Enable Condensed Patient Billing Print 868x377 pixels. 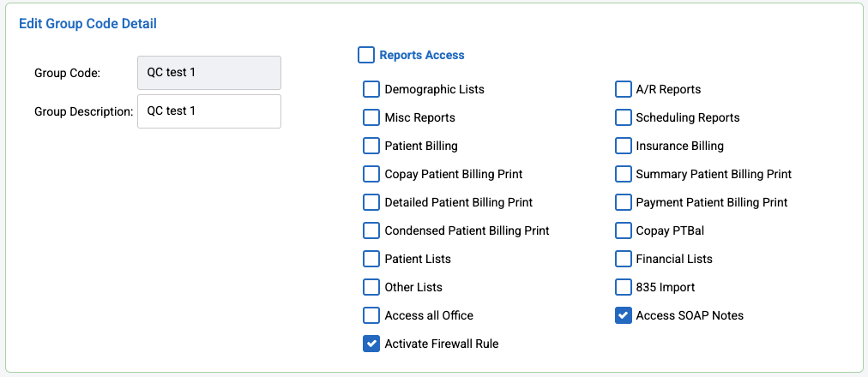pyautogui.click(x=371, y=230)
